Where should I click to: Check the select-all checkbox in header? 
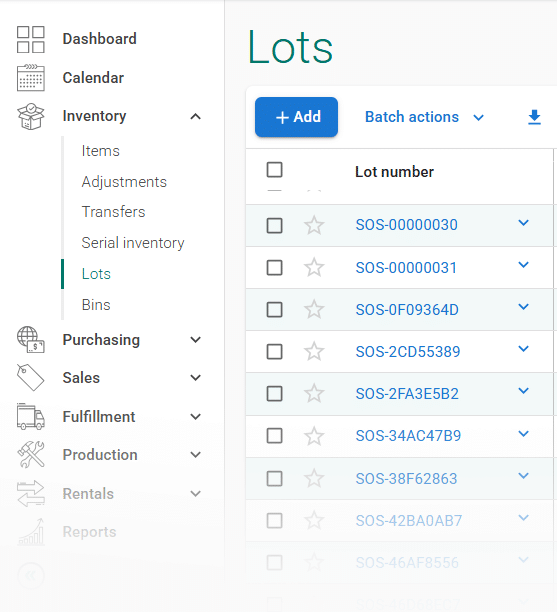274,170
